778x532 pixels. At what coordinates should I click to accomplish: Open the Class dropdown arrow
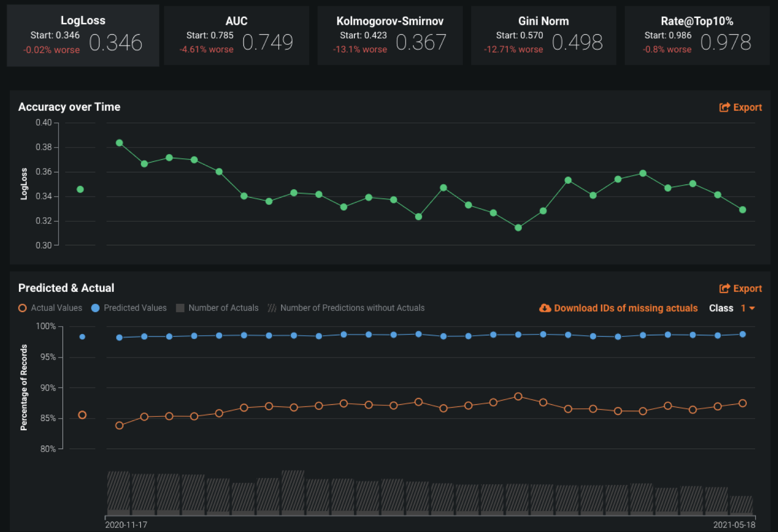tap(752, 308)
